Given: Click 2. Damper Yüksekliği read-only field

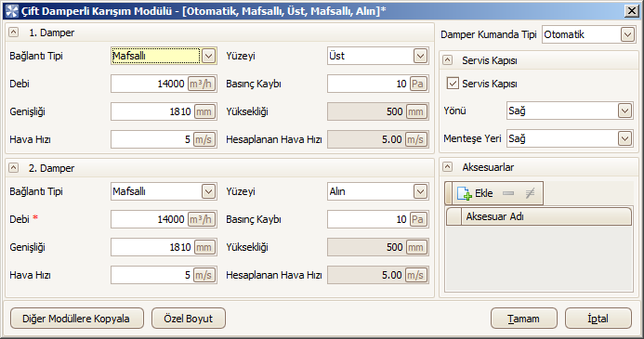Looking at the screenshot, I should 378,247.
